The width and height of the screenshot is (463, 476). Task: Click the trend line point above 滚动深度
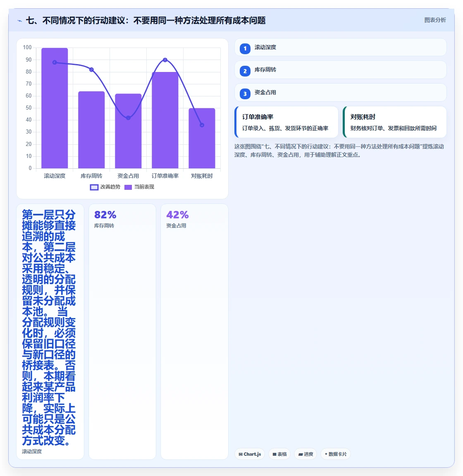[x=55, y=62]
